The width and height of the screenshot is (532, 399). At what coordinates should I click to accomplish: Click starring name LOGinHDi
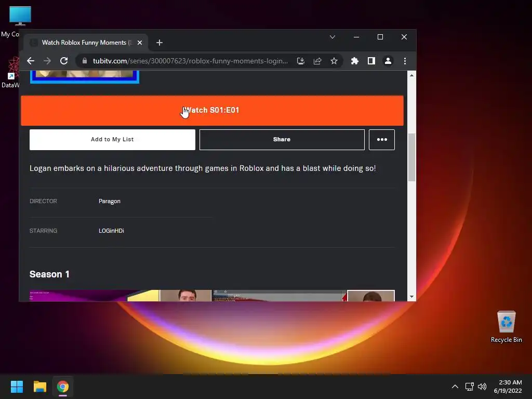[x=111, y=231]
